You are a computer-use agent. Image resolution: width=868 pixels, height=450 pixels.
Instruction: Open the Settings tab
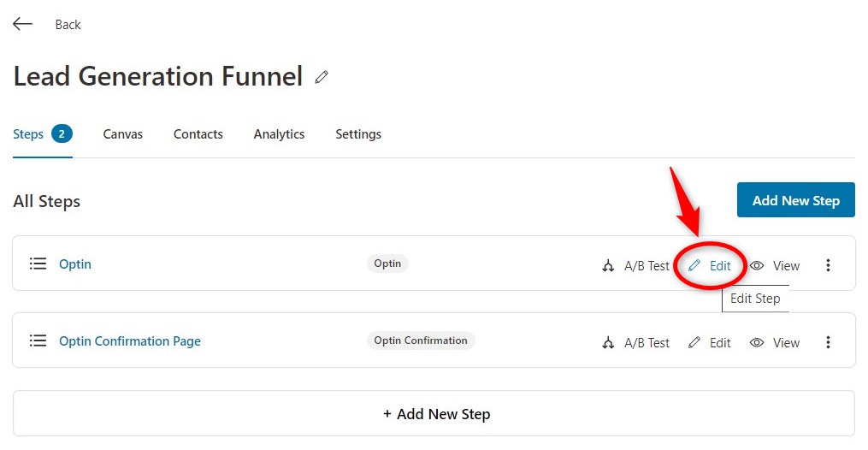(x=358, y=134)
